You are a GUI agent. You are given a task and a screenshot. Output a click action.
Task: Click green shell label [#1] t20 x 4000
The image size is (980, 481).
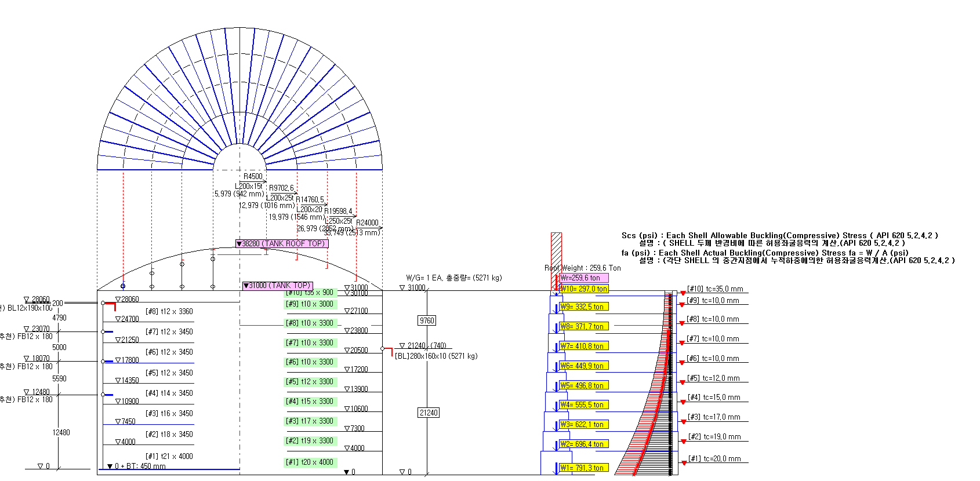tap(310, 462)
